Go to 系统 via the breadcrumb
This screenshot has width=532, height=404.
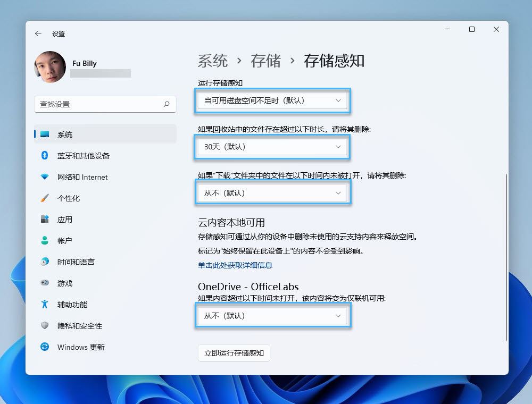click(212, 61)
